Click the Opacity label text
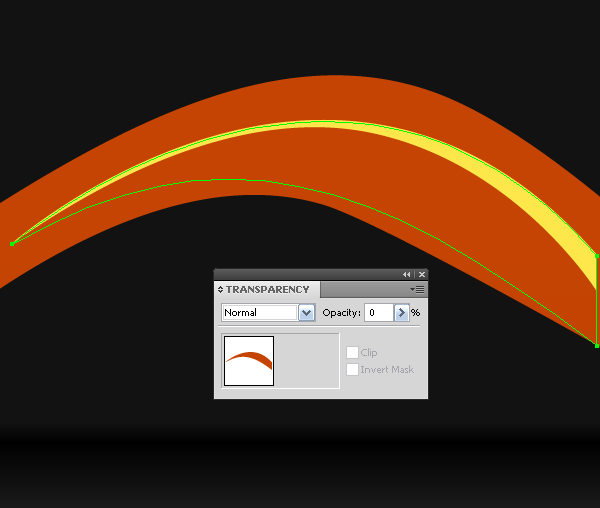The width and height of the screenshot is (600, 508). tap(341, 313)
